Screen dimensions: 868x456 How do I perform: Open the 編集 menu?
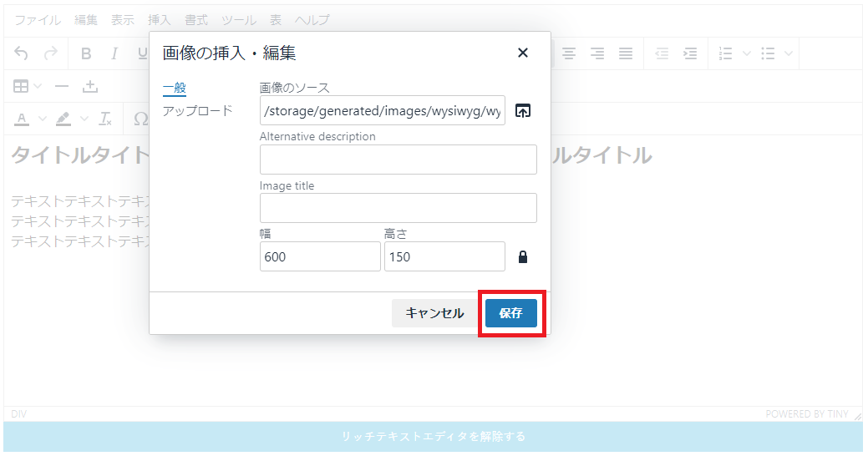(x=86, y=21)
